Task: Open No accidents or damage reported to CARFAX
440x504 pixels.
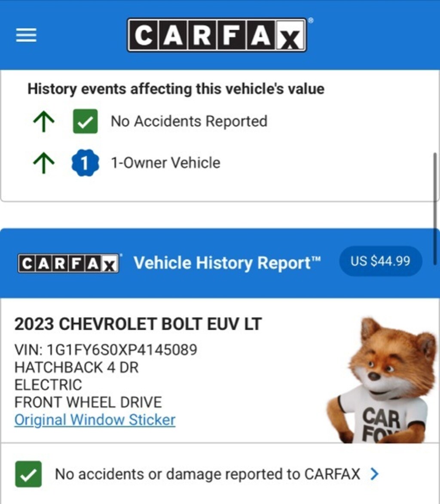Action: [x=207, y=474]
